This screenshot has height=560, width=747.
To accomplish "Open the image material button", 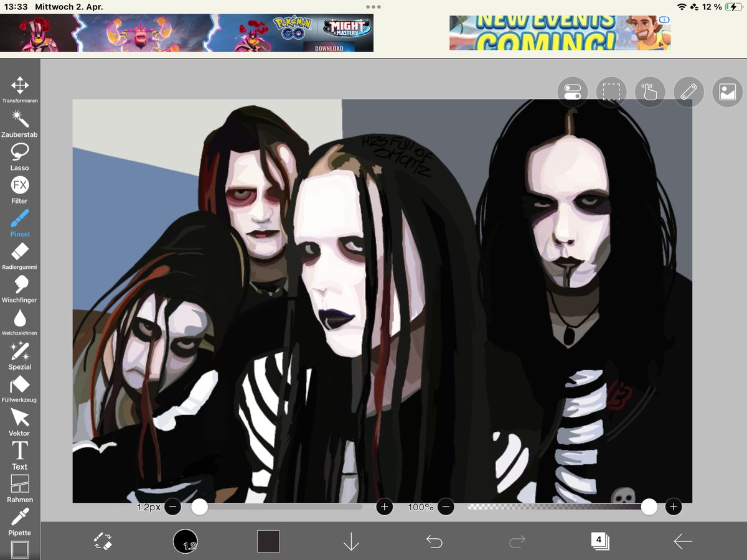I will point(728,93).
